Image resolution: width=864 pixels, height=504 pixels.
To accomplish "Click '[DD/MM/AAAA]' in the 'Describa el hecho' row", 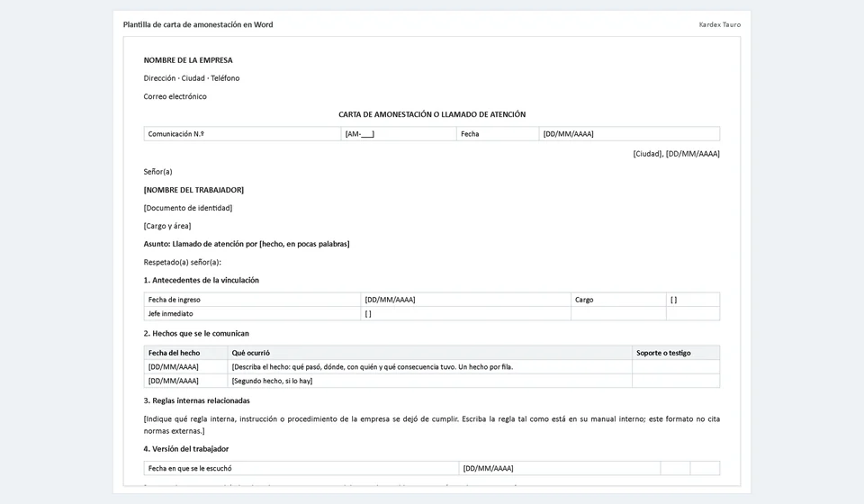I will (x=185, y=367).
